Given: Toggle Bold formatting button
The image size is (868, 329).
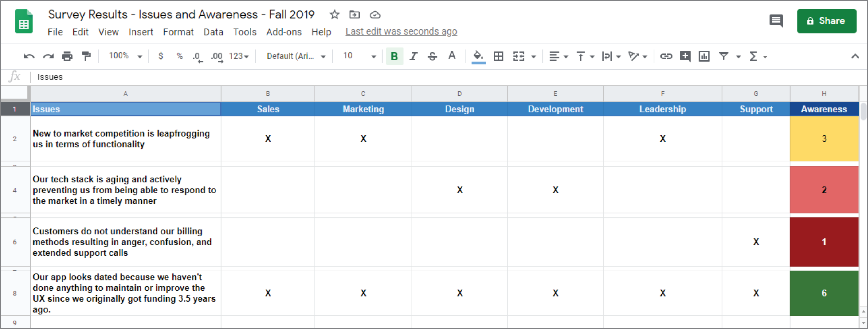Looking at the screenshot, I should 394,56.
